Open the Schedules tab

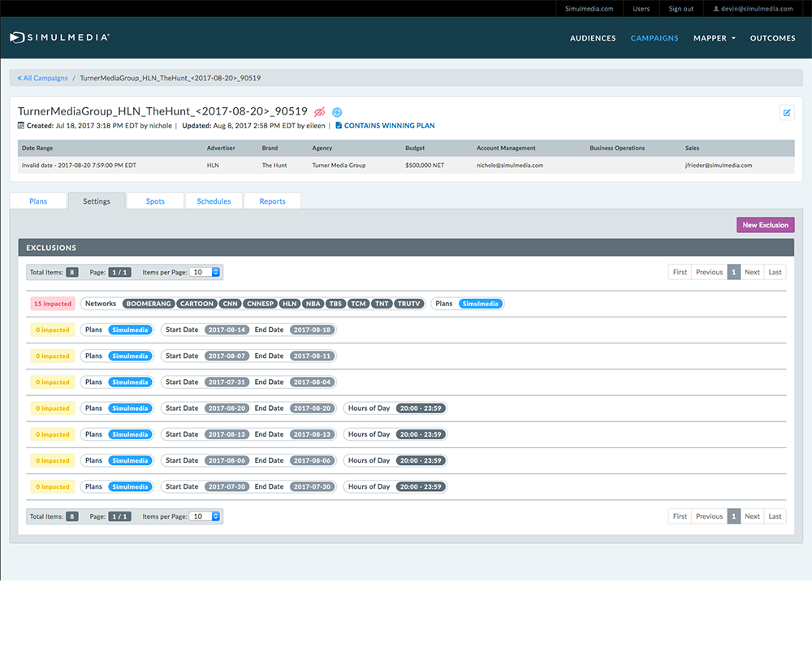214,201
